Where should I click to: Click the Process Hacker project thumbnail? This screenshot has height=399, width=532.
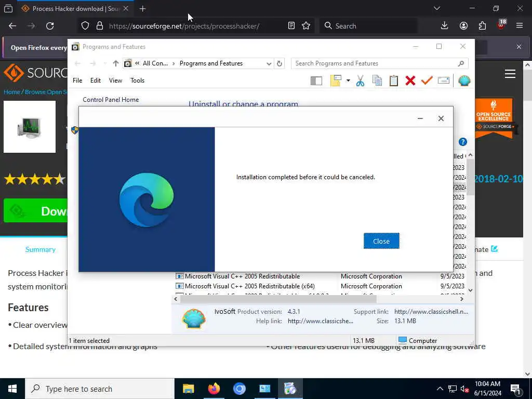[x=30, y=127]
